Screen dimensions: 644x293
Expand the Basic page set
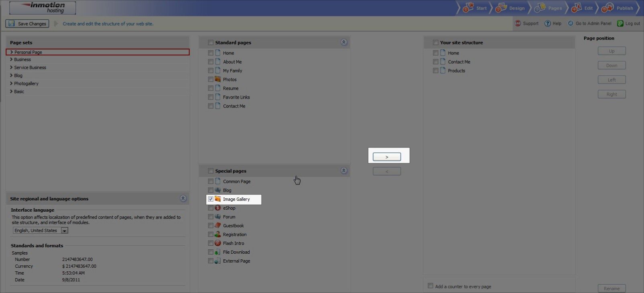pyautogui.click(x=11, y=91)
